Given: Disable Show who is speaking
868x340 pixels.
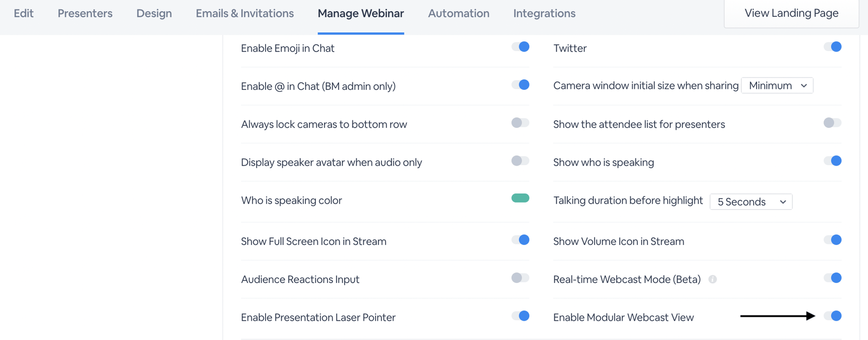Looking at the screenshot, I should 833,161.
